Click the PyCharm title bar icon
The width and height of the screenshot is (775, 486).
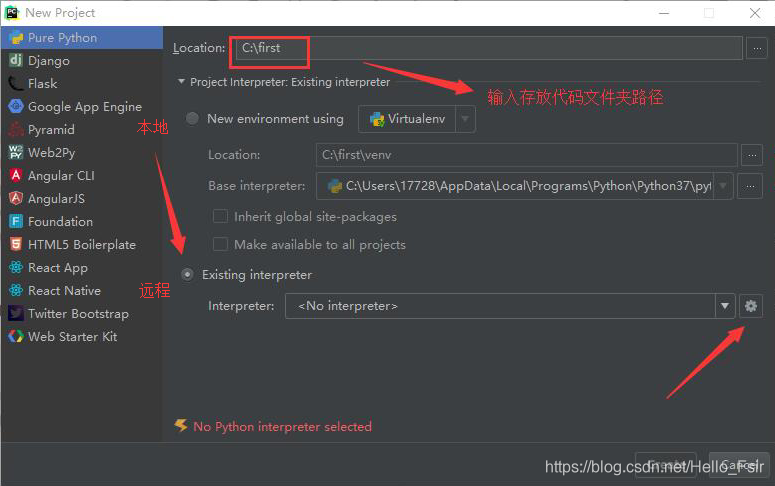click(x=11, y=12)
